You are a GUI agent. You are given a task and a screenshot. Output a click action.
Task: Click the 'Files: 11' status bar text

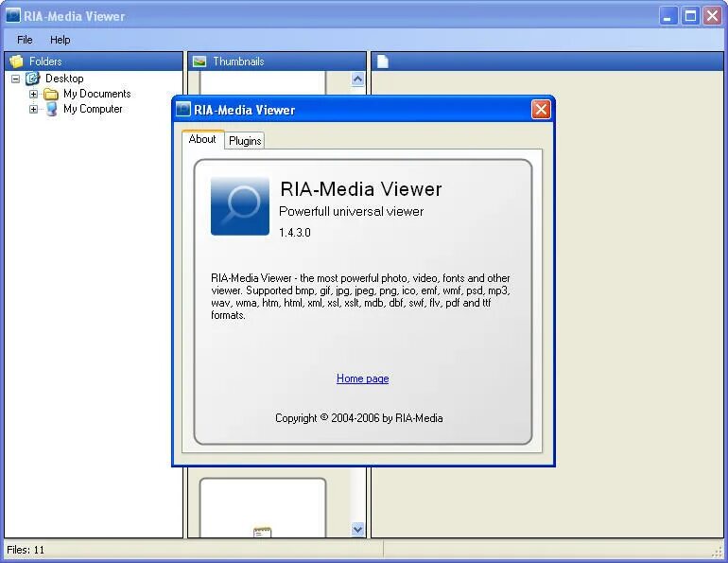(x=26, y=550)
